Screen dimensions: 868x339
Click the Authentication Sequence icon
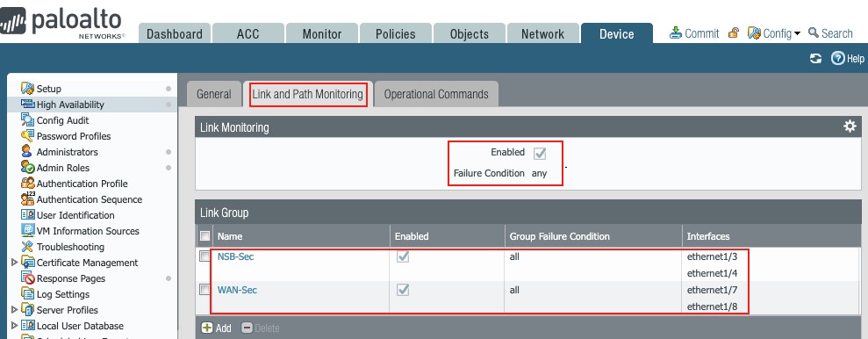(x=27, y=198)
